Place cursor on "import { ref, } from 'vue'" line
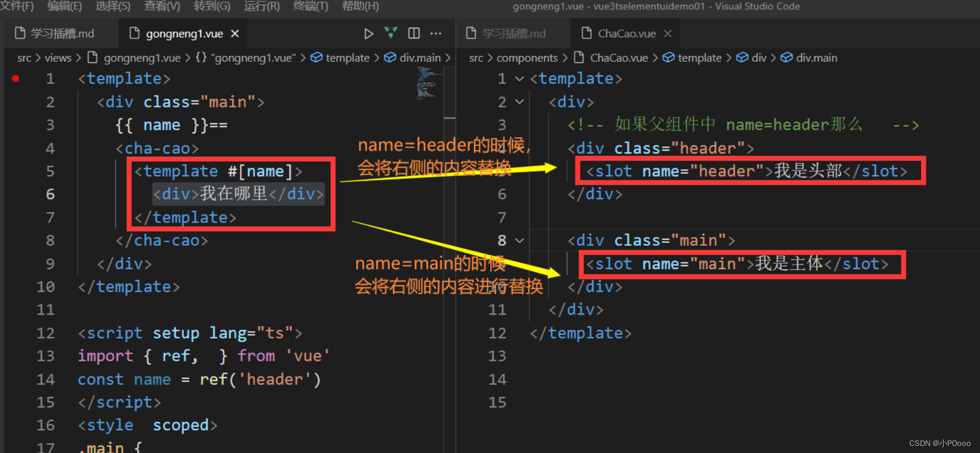 pos(204,356)
